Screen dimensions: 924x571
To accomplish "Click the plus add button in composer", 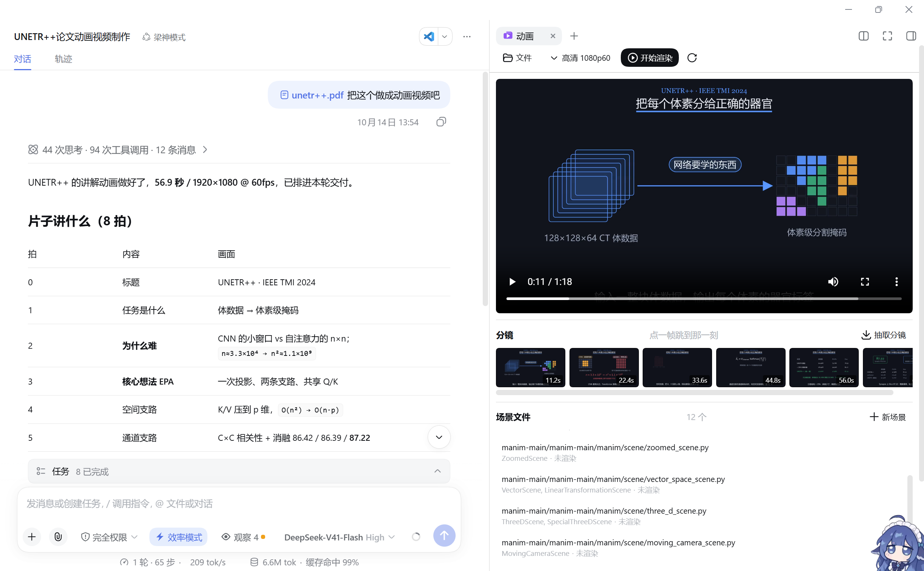I will coord(32,537).
